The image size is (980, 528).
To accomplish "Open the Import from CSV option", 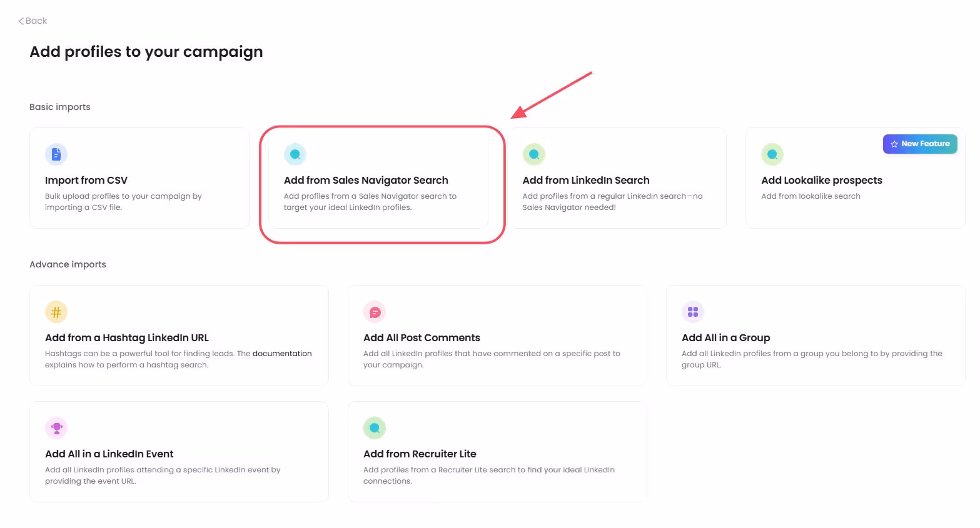I will pos(139,178).
